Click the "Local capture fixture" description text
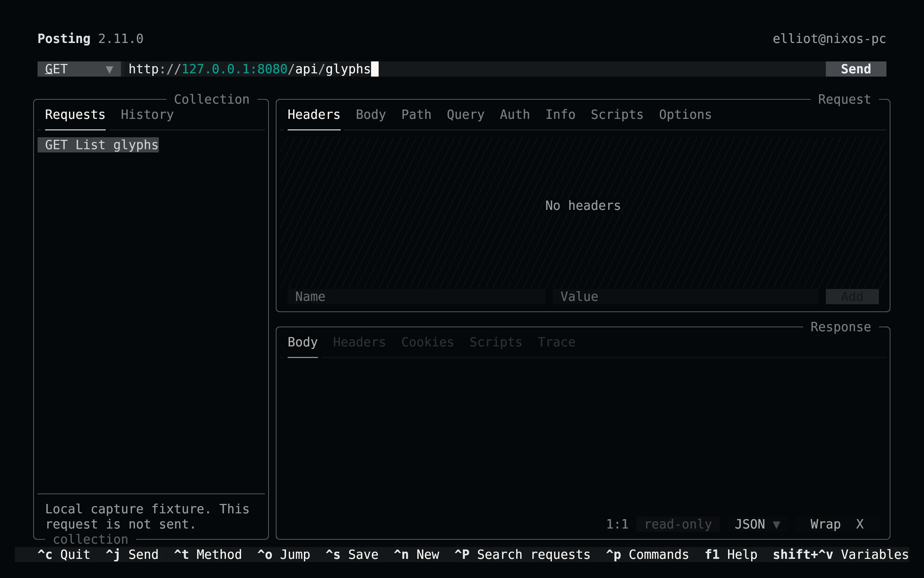Image resolution: width=924 pixels, height=578 pixels. click(147, 517)
